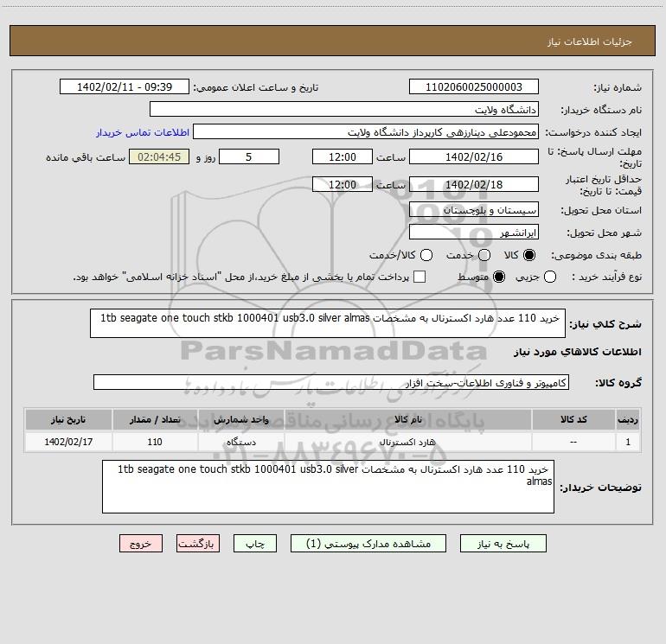Click buyer organization field دانشگاه ولایت
Screen dimensions: 666x644
344,110
